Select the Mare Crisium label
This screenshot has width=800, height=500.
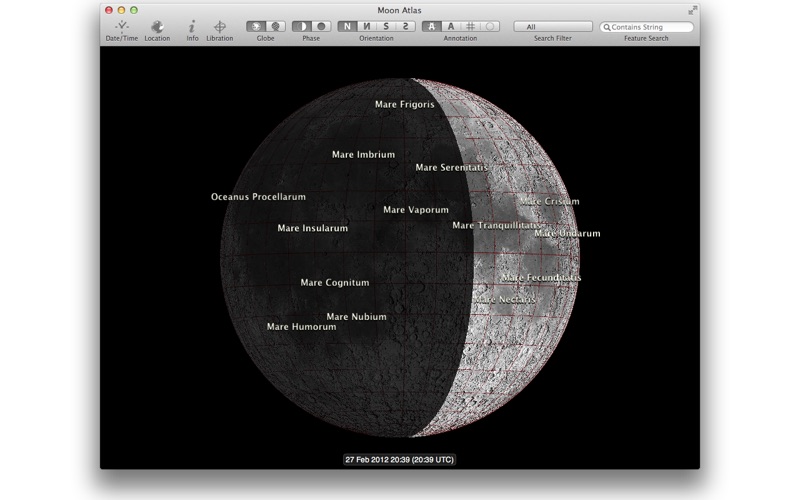coord(549,202)
